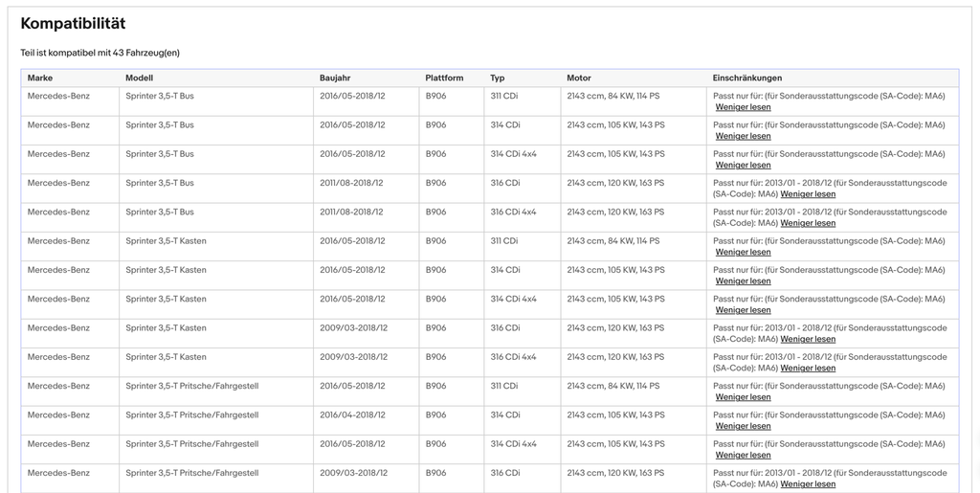Collapse restrictions for Kasten 314 CDi 4x4 row
The width and height of the screenshot is (980, 493).
pos(743,310)
